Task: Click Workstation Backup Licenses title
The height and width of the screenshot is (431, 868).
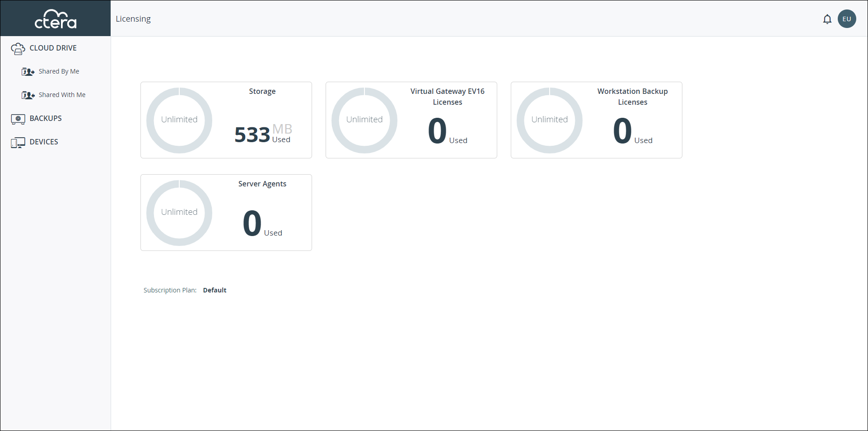Action: click(x=633, y=97)
